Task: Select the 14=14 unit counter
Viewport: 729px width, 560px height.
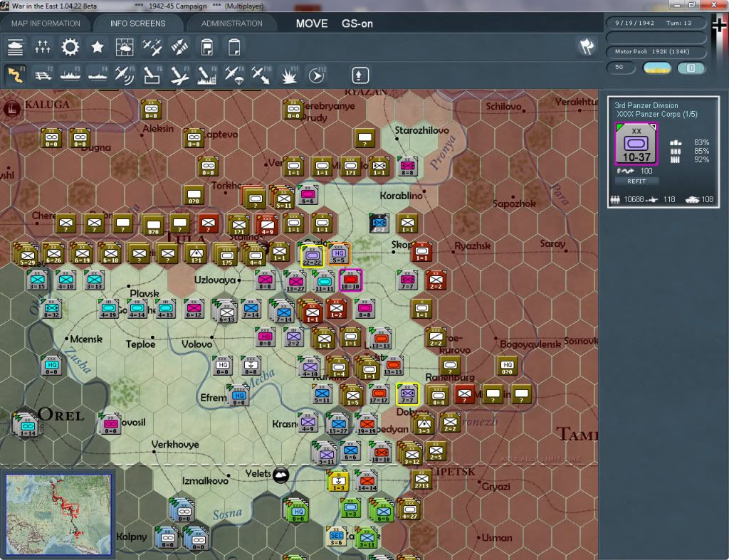Action: pos(367,481)
